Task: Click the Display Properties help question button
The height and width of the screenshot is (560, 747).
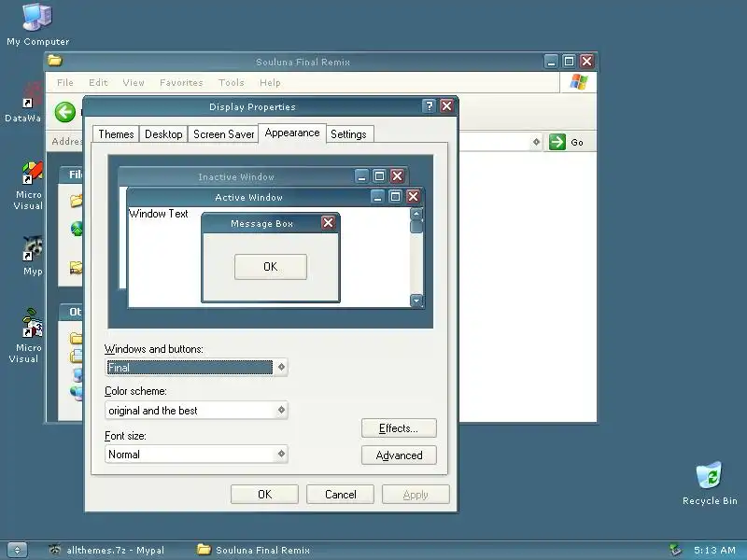Action: 429,105
